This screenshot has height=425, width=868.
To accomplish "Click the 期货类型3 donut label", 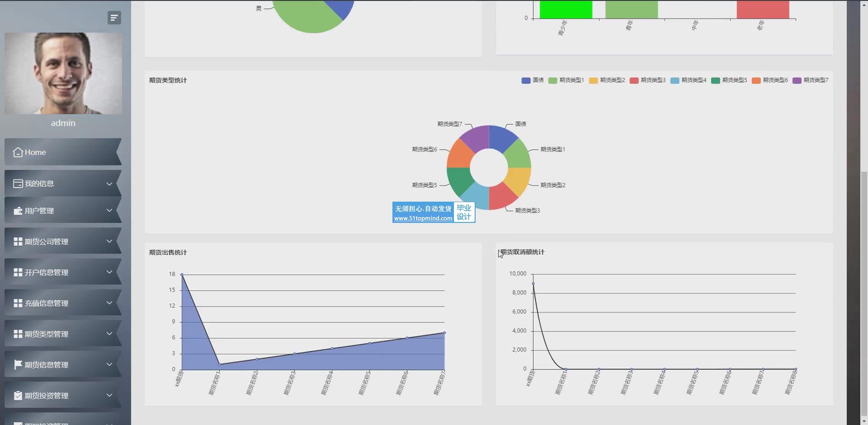I will [x=528, y=211].
